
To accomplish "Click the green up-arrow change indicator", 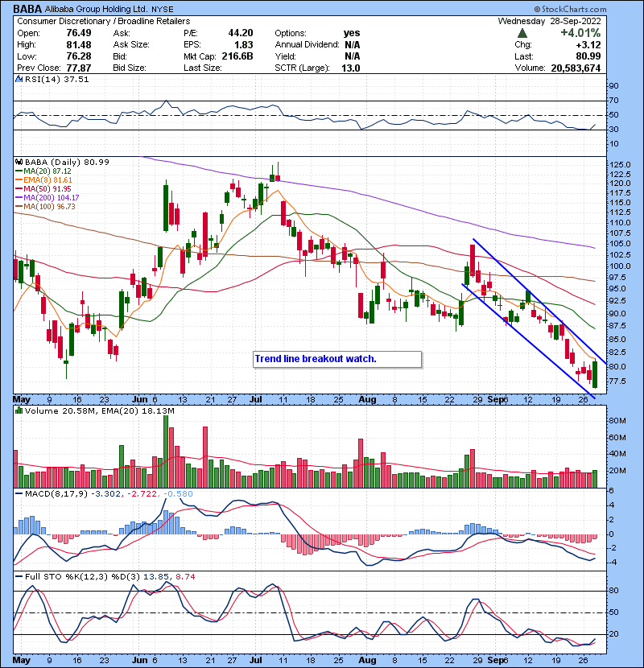I will click(522, 33).
